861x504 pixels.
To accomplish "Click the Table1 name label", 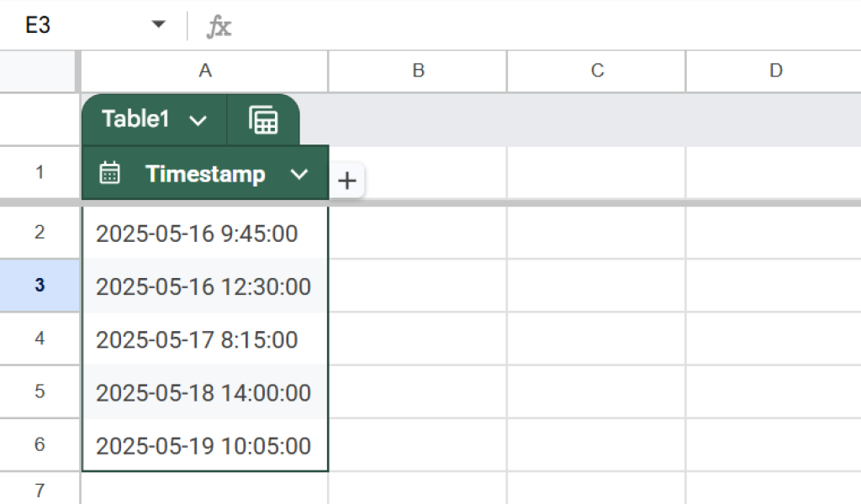I will click(135, 119).
